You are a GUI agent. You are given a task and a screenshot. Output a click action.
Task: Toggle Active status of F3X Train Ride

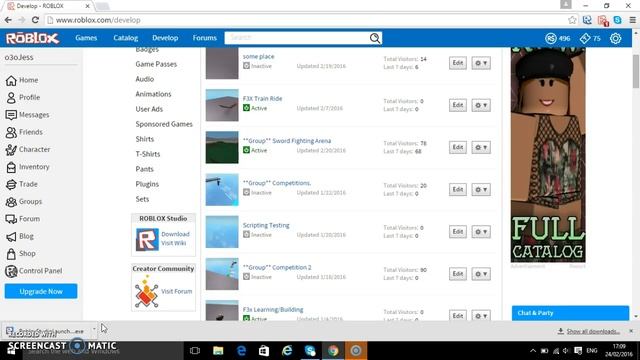247,108
